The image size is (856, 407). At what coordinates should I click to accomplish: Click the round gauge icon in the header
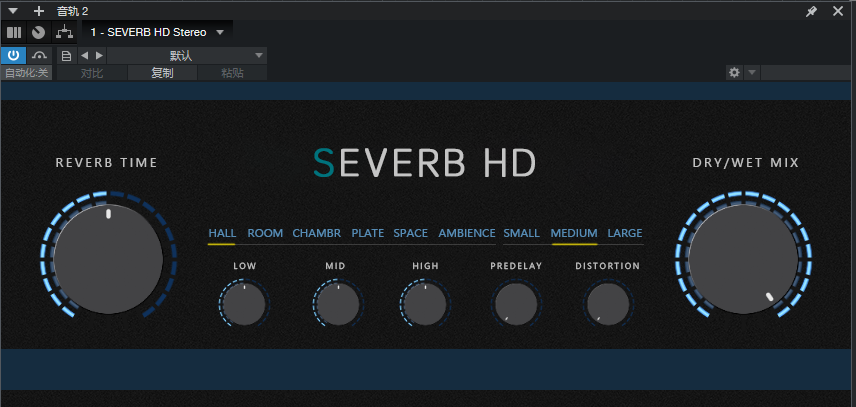(x=38, y=32)
